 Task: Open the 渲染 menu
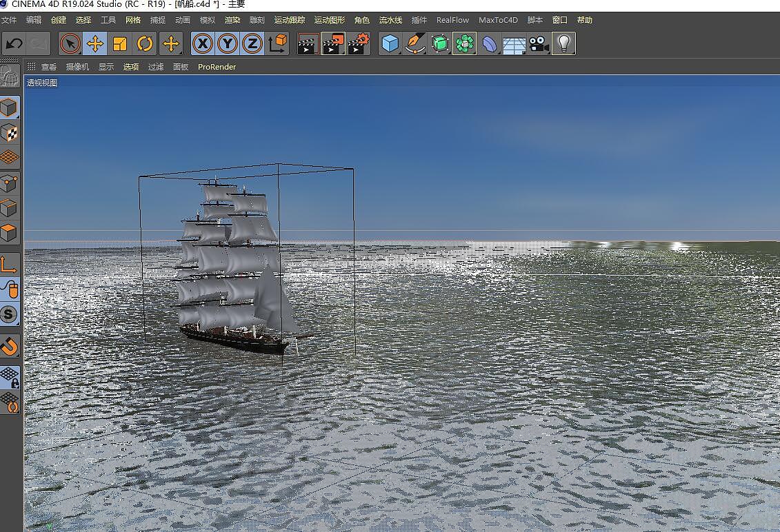click(x=232, y=20)
